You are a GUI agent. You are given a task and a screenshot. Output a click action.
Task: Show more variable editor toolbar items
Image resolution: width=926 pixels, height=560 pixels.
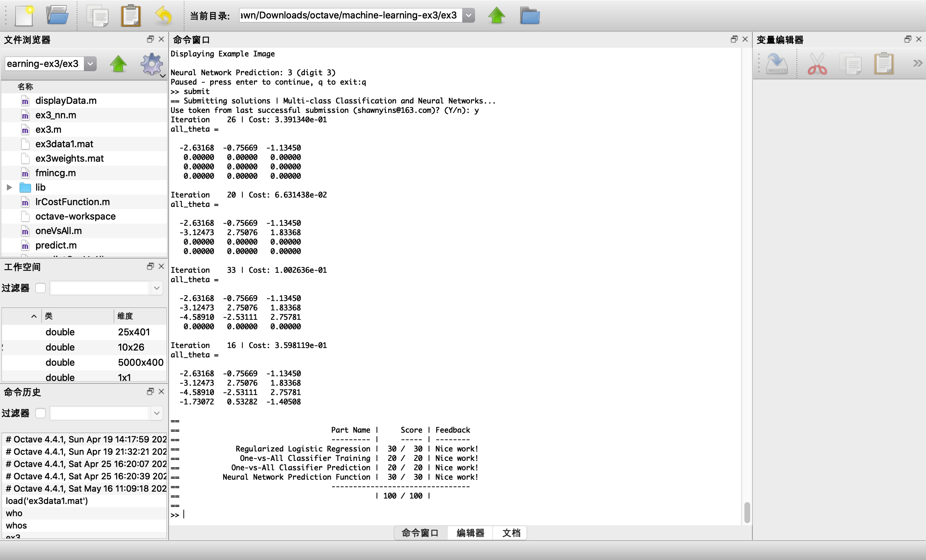click(917, 63)
